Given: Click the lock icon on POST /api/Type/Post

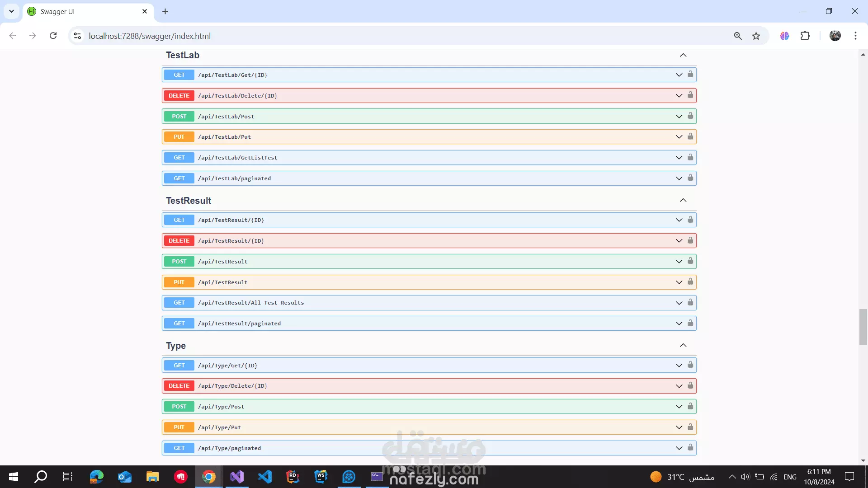Looking at the screenshot, I should 690,406.
